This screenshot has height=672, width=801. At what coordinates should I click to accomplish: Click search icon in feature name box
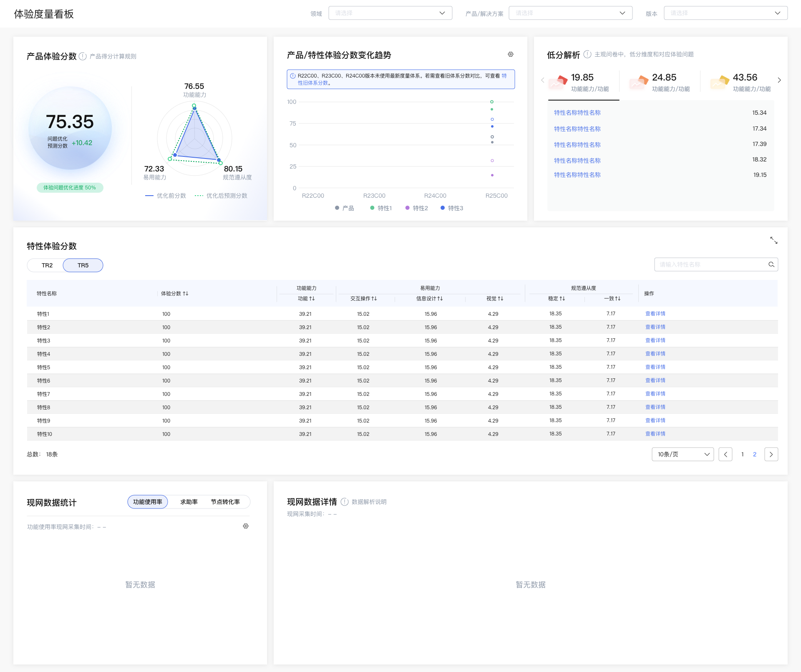(x=771, y=264)
